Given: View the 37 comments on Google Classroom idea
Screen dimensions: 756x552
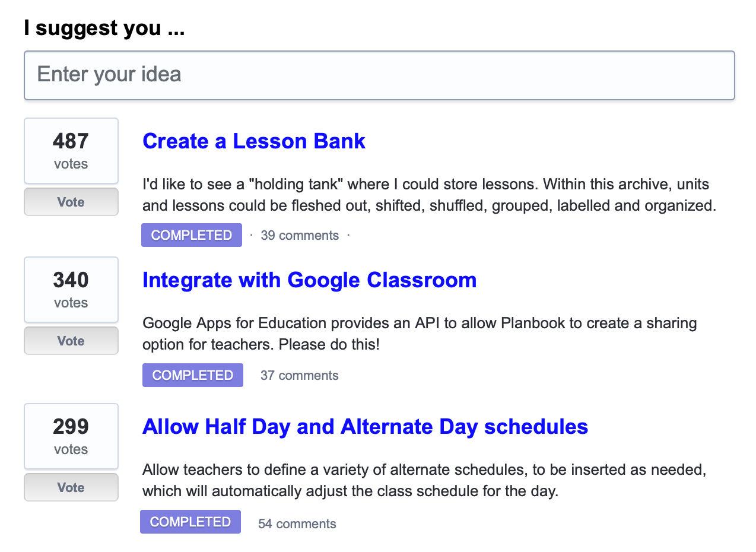Looking at the screenshot, I should (x=299, y=375).
